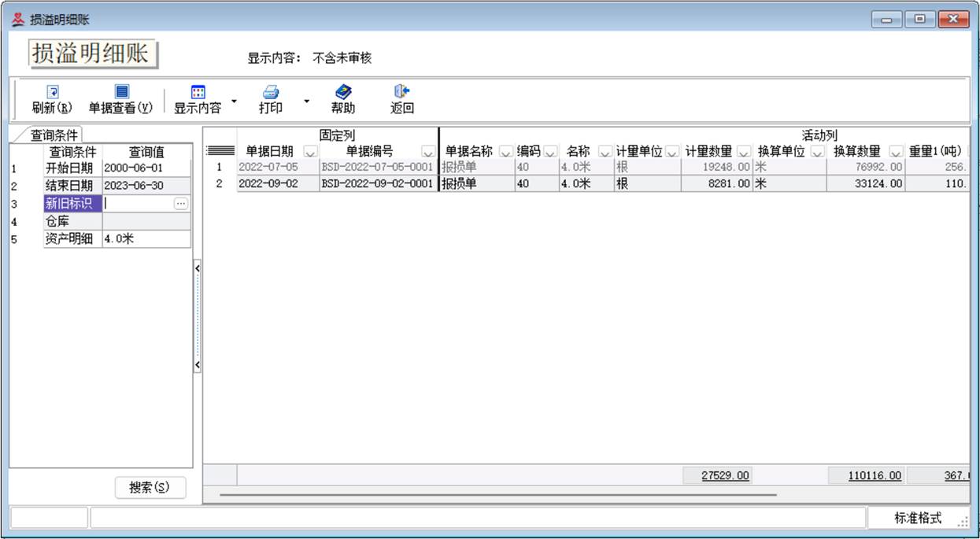Click the app icon in title bar
The image size is (980, 539).
(x=17, y=20)
